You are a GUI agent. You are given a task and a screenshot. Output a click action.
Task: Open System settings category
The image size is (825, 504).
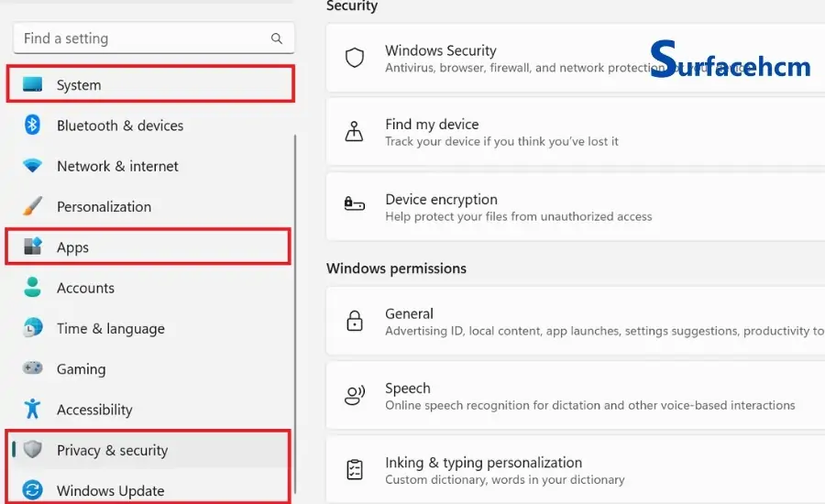(150, 84)
